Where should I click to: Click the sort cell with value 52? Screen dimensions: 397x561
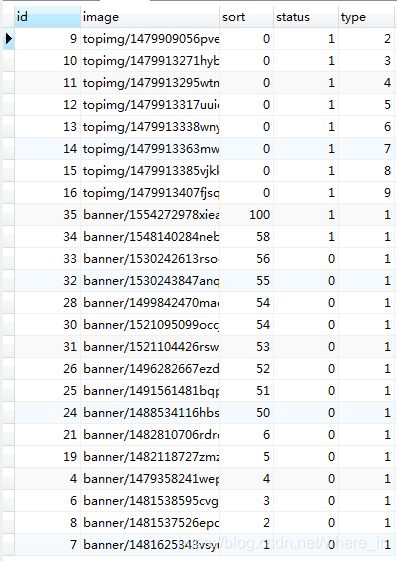point(246,369)
